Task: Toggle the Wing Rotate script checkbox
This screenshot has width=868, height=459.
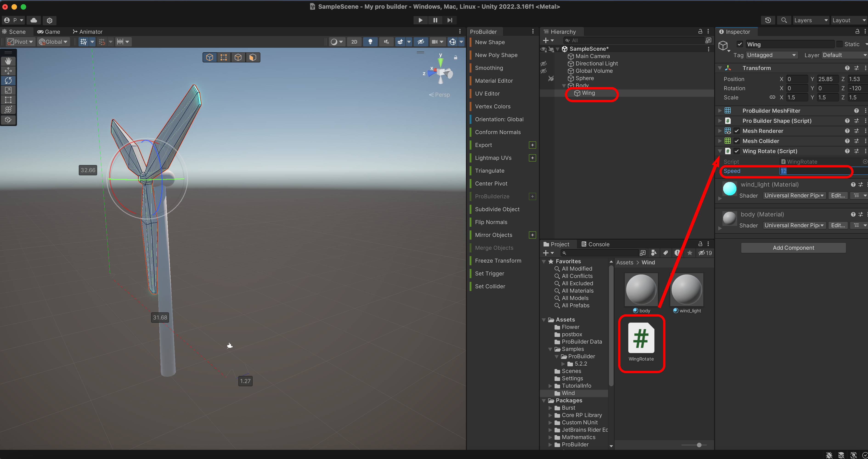Action: [737, 151]
